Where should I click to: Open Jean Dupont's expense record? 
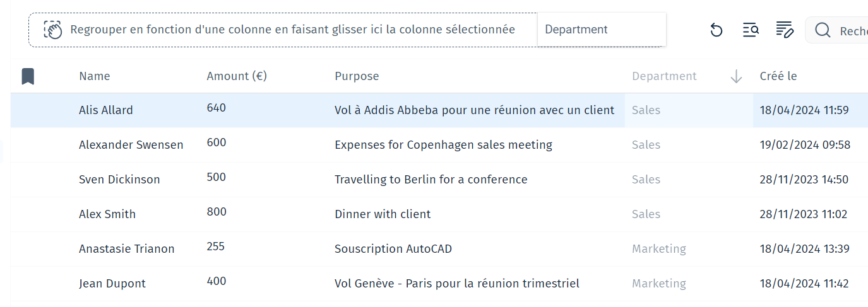(112, 284)
